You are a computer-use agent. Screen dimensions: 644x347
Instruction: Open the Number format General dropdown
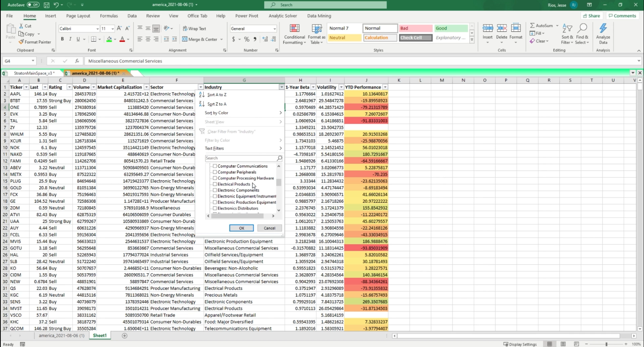click(x=274, y=29)
